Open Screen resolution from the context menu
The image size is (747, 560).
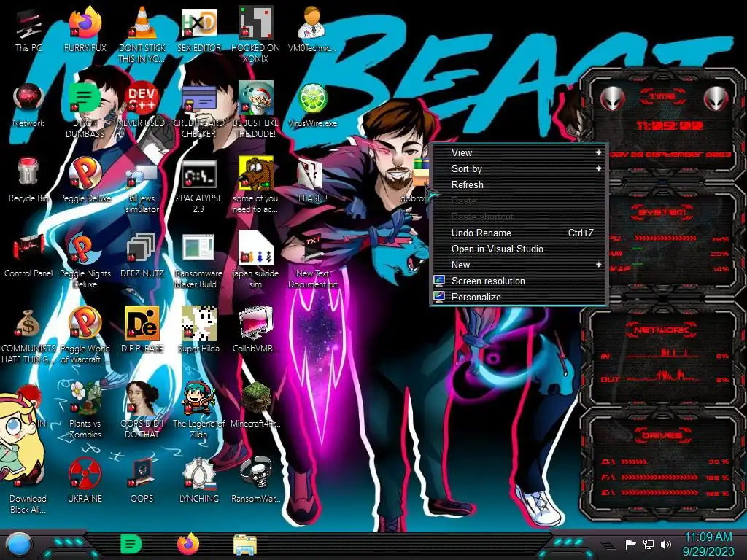pyautogui.click(x=519, y=281)
